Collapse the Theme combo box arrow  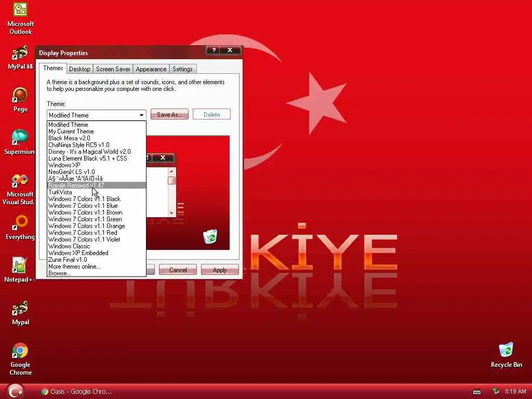tap(141, 115)
